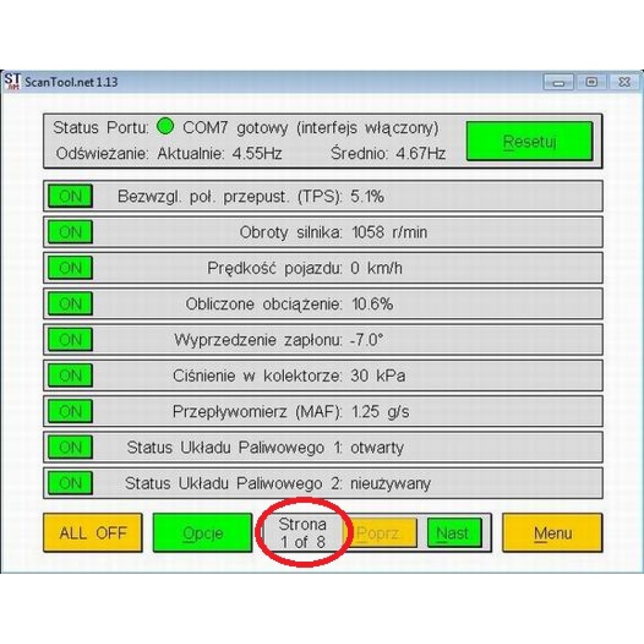Toggle ON button for Obliczone obciążenie
This screenshot has height=644, width=644.
click(70, 303)
